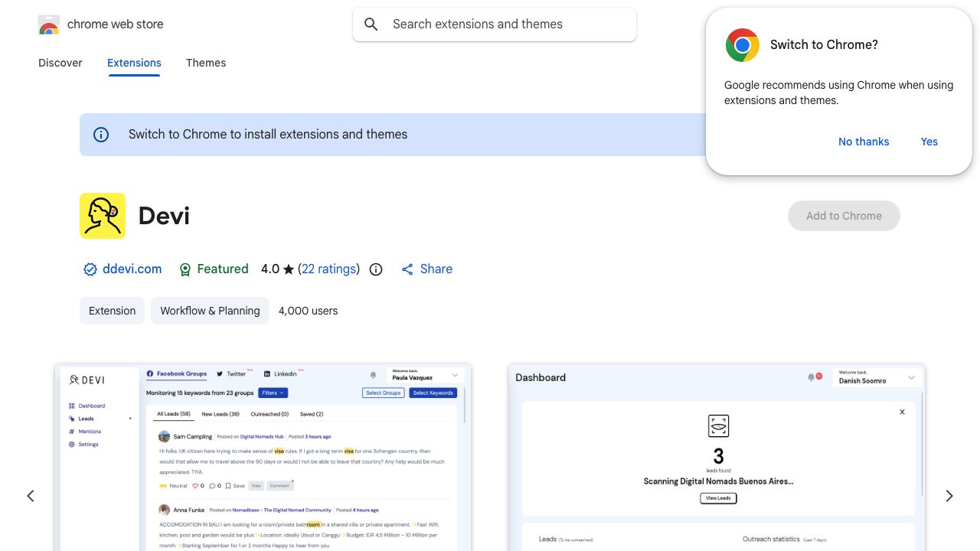980x551 pixels.
Task: Click the banner text about installing extensions
Action: (x=268, y=135)
